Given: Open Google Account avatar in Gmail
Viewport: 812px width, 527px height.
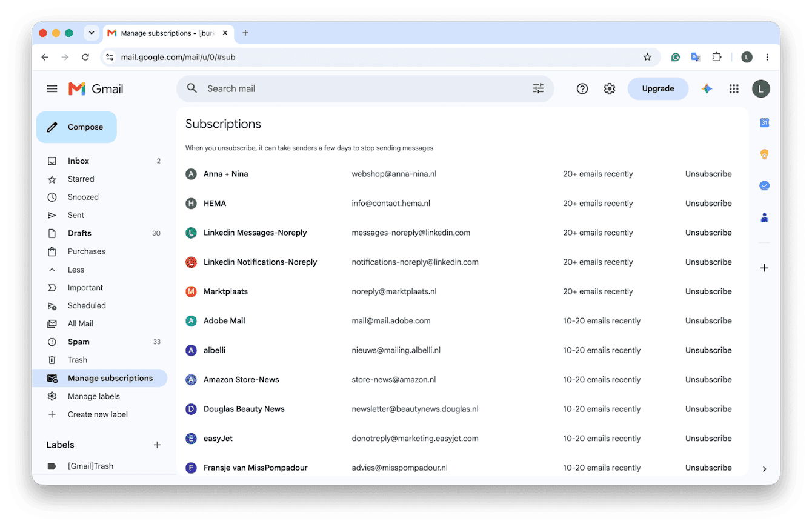Looking at the screenshot, I should point(761,89).
